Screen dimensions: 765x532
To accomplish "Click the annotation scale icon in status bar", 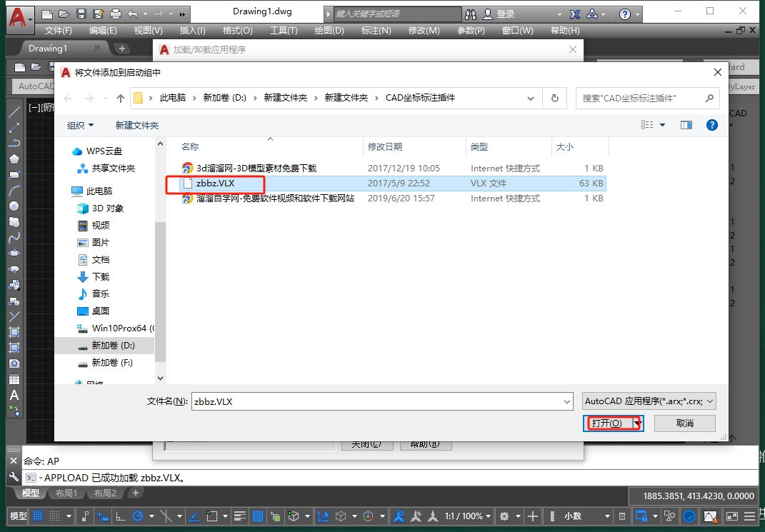I will pyautogui.click(x=433, y=516).
